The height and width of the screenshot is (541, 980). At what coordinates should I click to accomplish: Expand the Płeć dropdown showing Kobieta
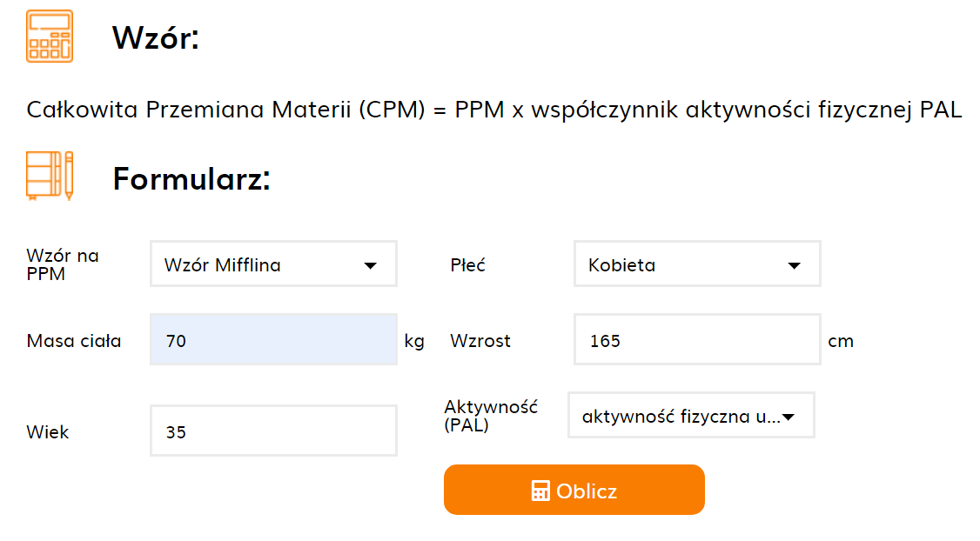(x=697, y=264)
